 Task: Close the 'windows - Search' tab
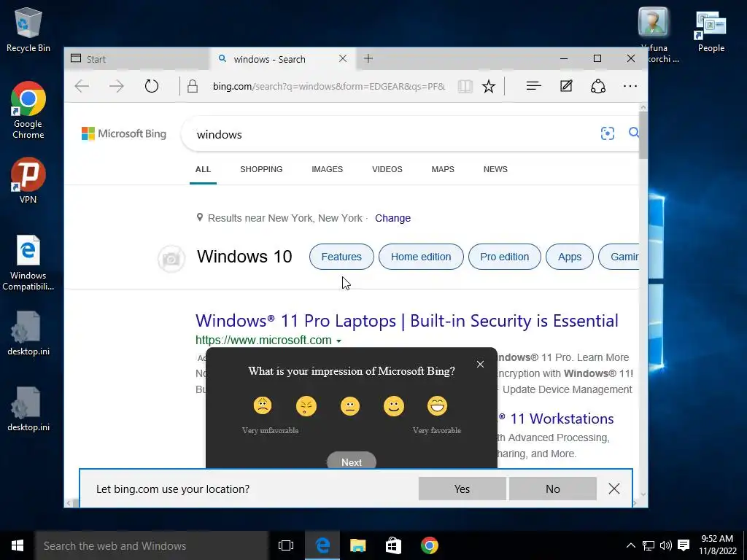point(343,58)
